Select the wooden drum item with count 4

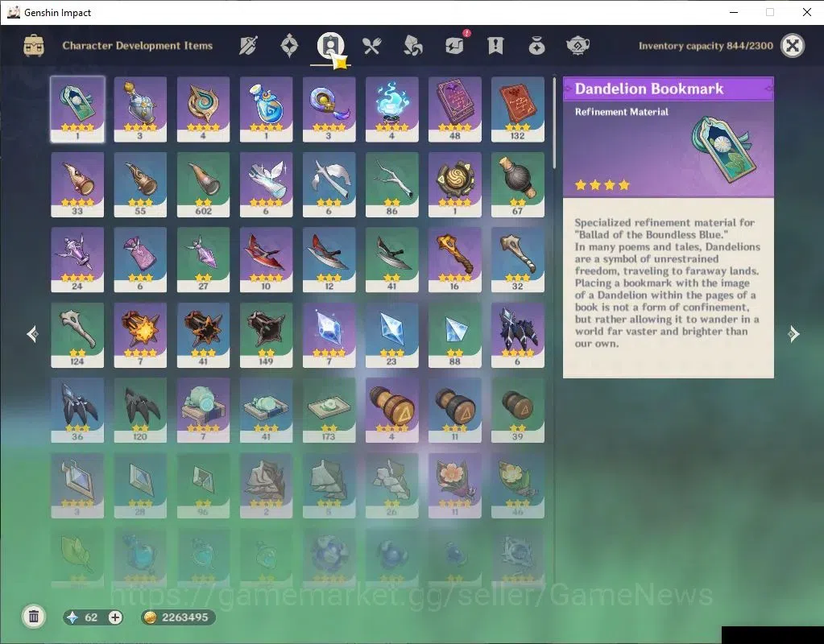(x=392, y=410)
